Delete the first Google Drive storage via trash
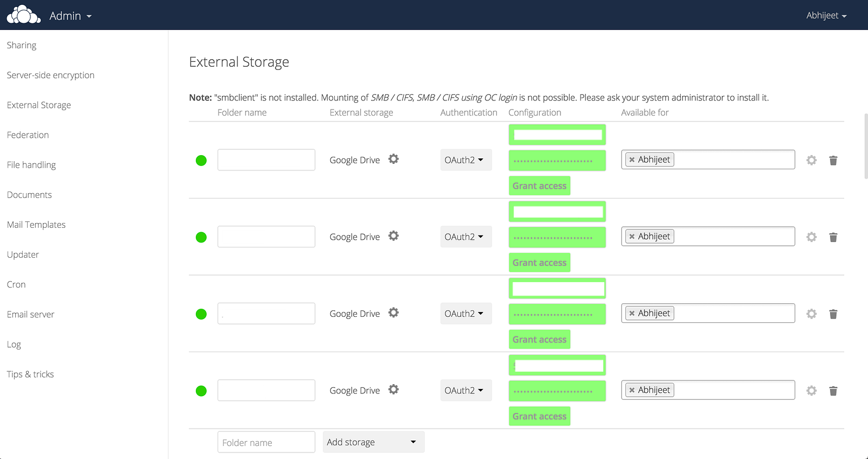 tap(833, 161)
